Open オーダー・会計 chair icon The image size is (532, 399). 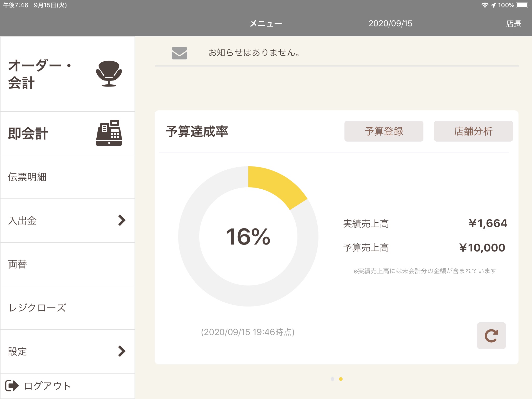[109, 74]
